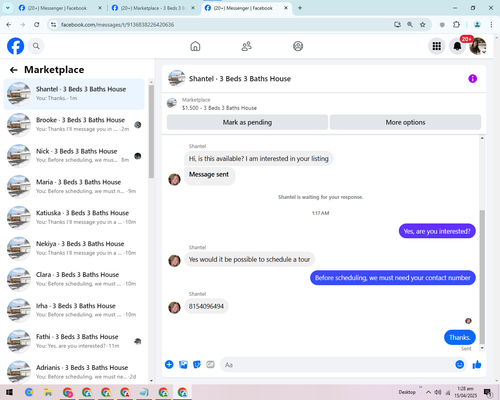Click Mark as pending button
Viewport: 500px width, 400px height.
click(x=247, y=122)
